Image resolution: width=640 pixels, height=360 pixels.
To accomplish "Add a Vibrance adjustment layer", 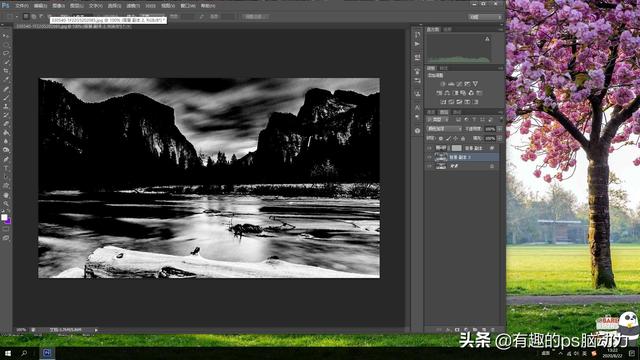I will [x=475, y=84].
